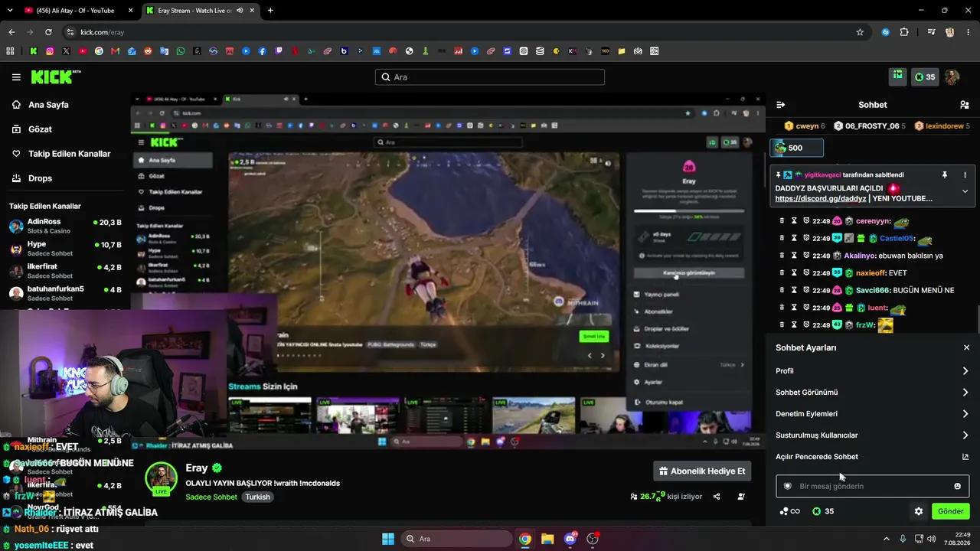980x551 pixels.
Task: Click cweyn in the top gifters leaderboard
Action: (805, 126)
